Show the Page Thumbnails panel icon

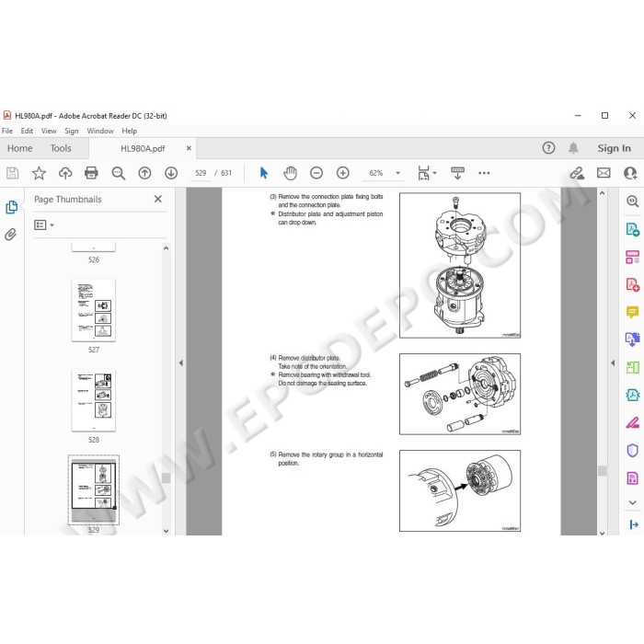[x=11, y=207]
